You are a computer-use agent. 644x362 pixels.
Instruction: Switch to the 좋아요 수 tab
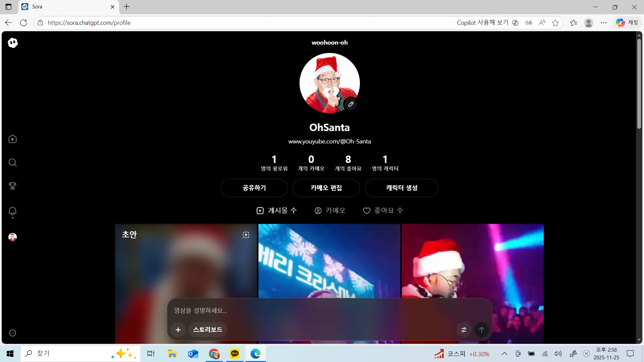(x=383, y=210)
